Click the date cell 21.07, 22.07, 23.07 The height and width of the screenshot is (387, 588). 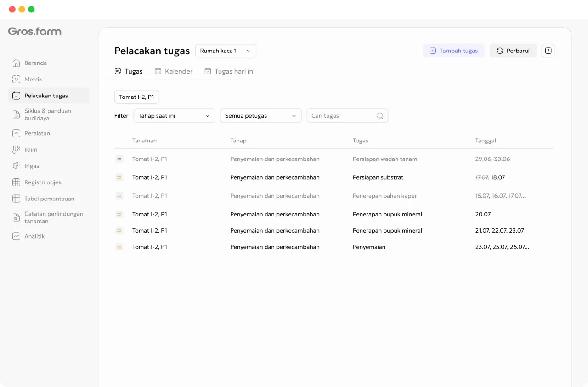pyautogui.click(x=500, y=231)
